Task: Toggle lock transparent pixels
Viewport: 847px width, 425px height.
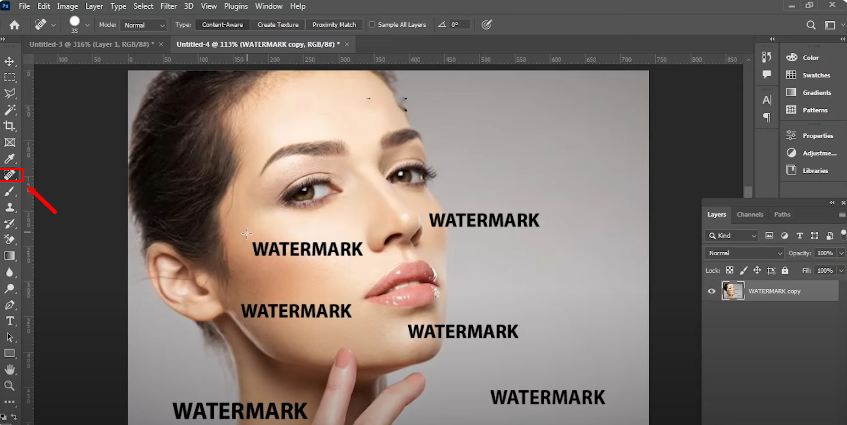Action: coord(729,270)
